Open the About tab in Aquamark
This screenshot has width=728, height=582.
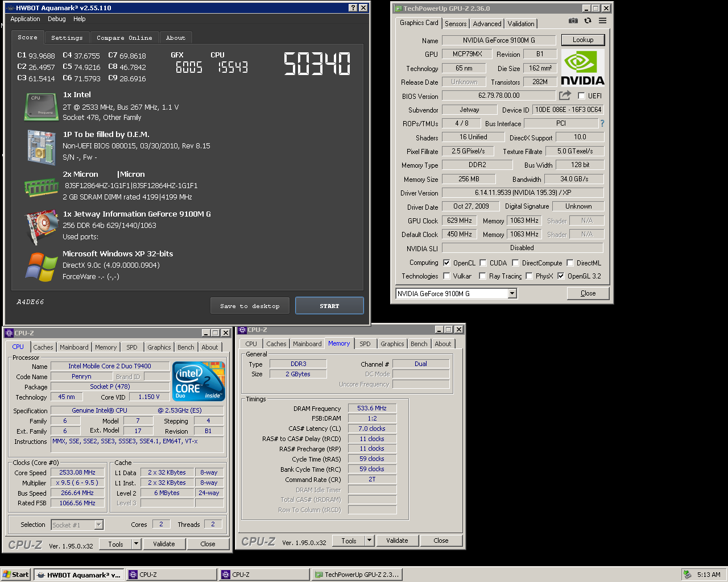[x=176, y=38]
